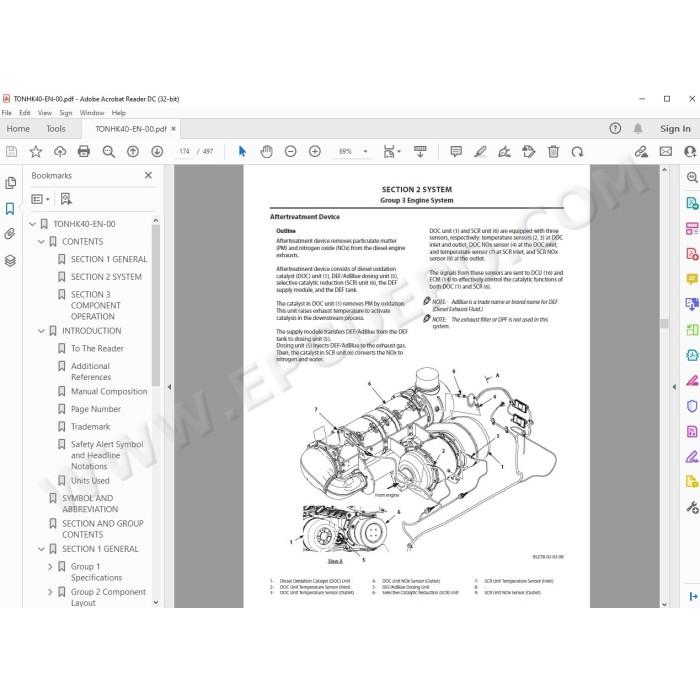
Task: Click the page number field showing 174
Action: tap(184, 152)
